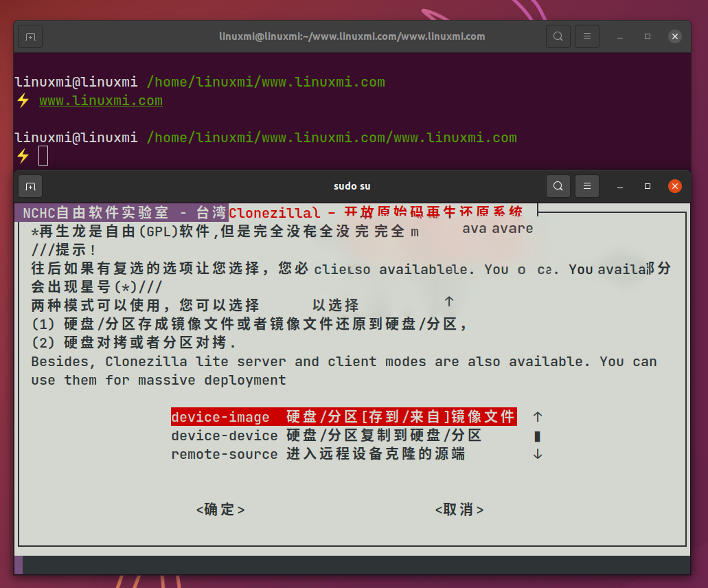Open new tab in linuxmi terminal window
The width and height of the screenshot is (708, 588).
pos(30,36)
